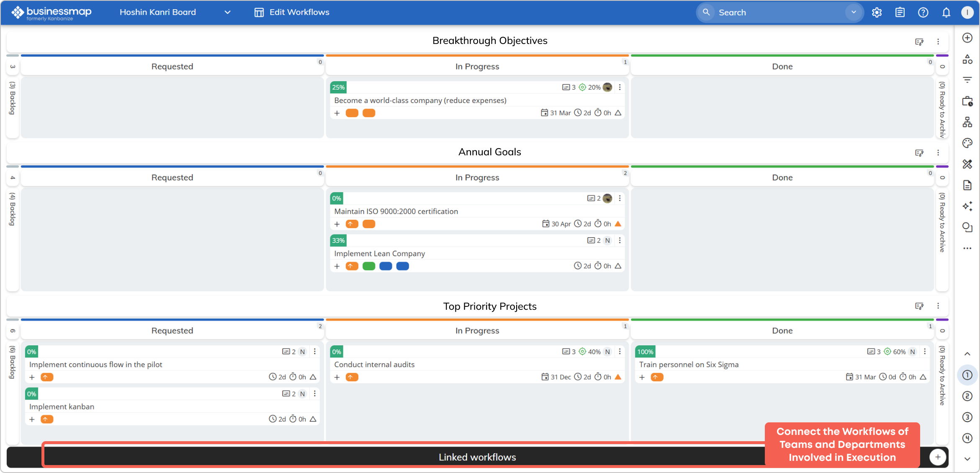This screenshot has height=473, width=980.
Task: Select the AI sparkles icon in right sidebar
Action: [967, 206]
